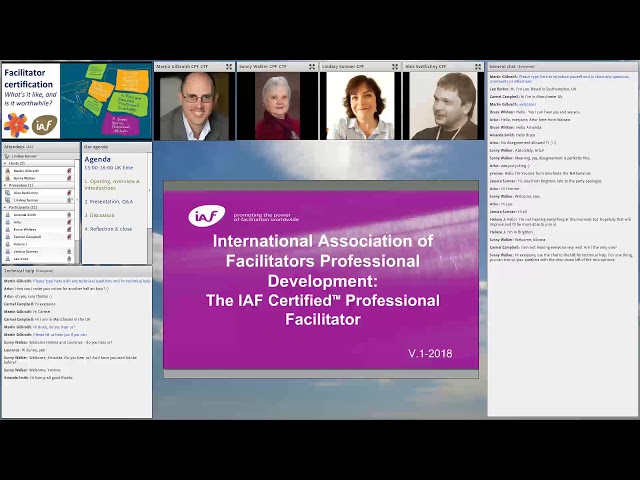This screenshot has height=480, width=640.
Task: Click agenda item '2. Presentation, Q&A'
Action: coord(109,202)
